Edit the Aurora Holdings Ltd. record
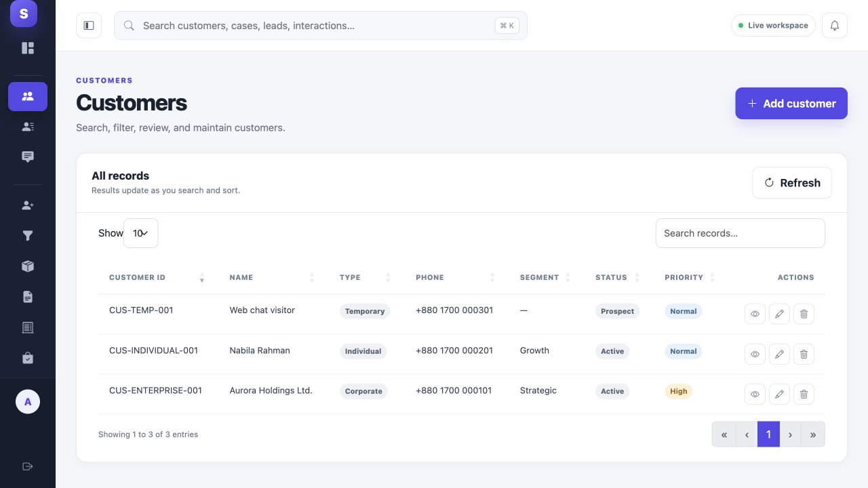Image resolution: width=868 pixels, height=488 pixels. pos(779,394)
